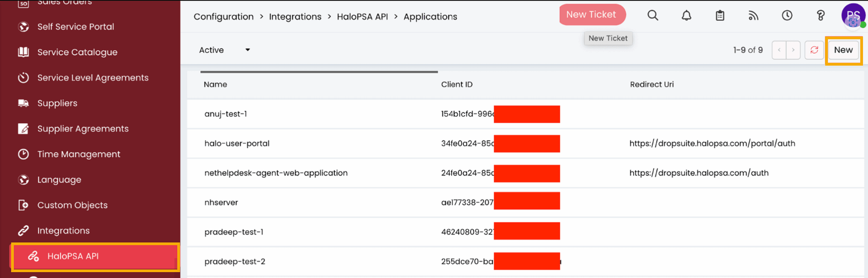The width and height of the screenshot is (868, 278).
Task: Click the Integrations breadcrumb link
Action: click(295, 17)
